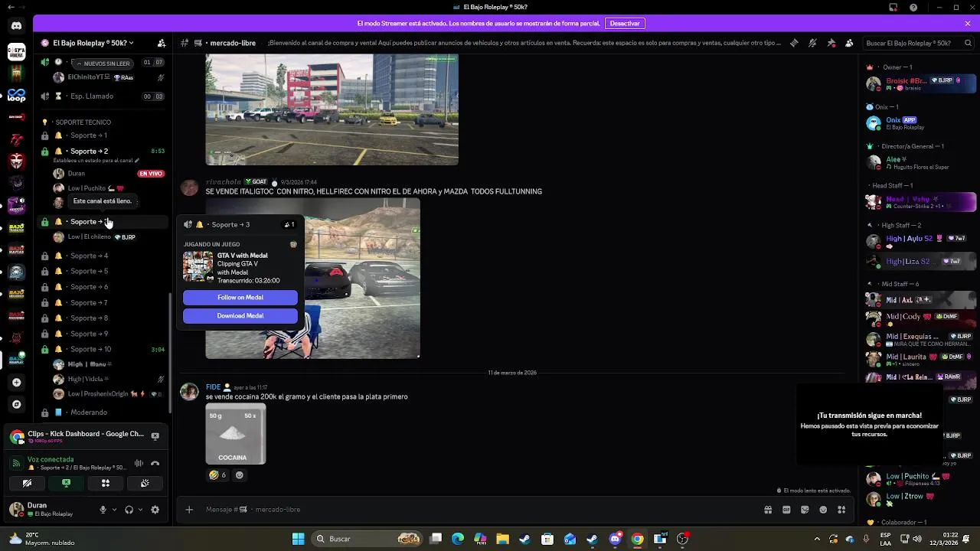Image resolution: width=980 pixels, height=551 pixels.
Task: Open microphone input options arrow
Action: [114, 510]
